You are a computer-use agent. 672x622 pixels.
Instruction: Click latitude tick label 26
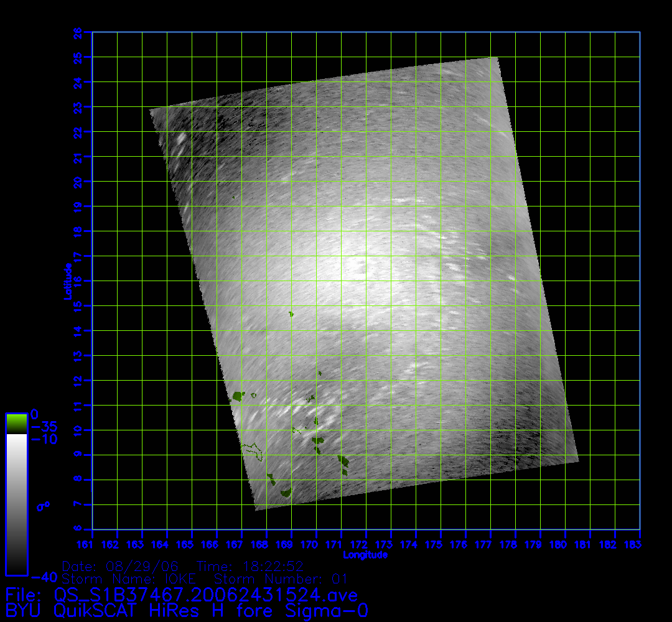pos(78,32)
